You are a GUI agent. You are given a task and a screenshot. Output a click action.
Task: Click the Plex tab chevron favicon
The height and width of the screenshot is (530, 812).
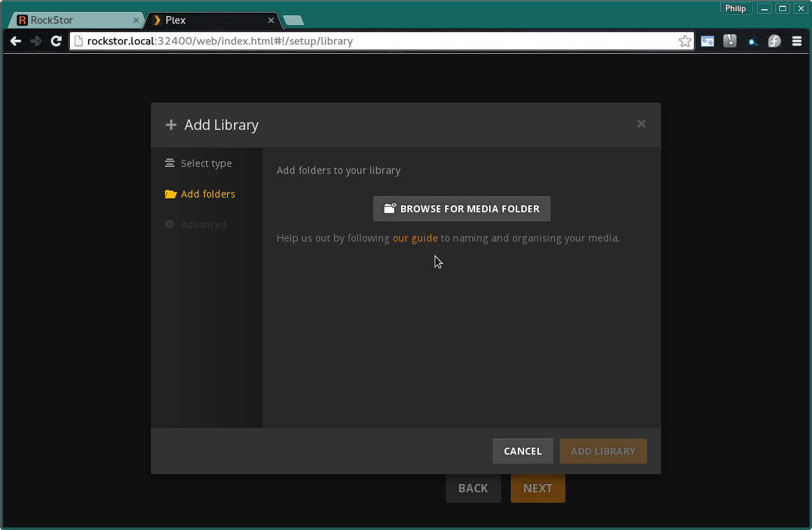point(157,20)
